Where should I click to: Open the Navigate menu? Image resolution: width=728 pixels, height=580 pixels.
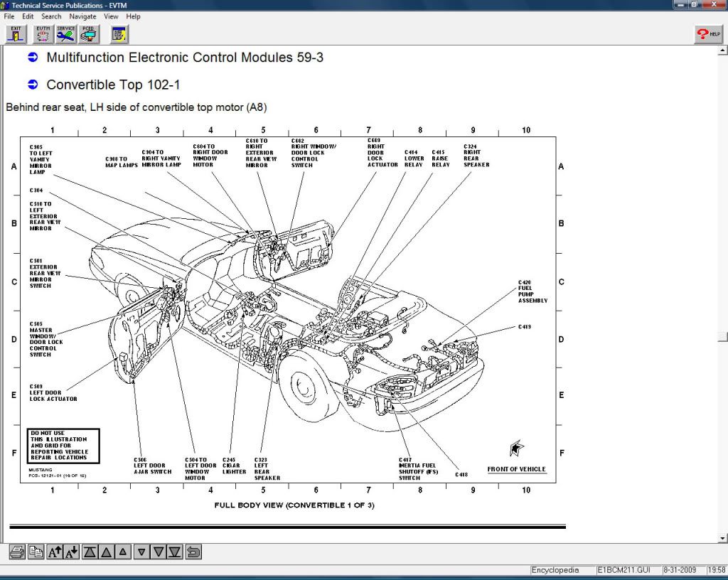82,16
